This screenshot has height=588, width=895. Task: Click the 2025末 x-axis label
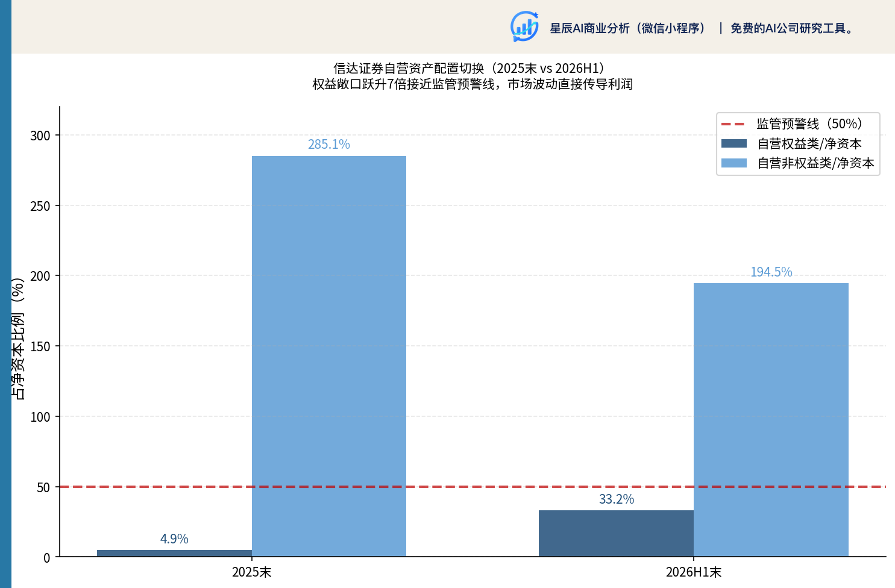click(x=252, y=572)
